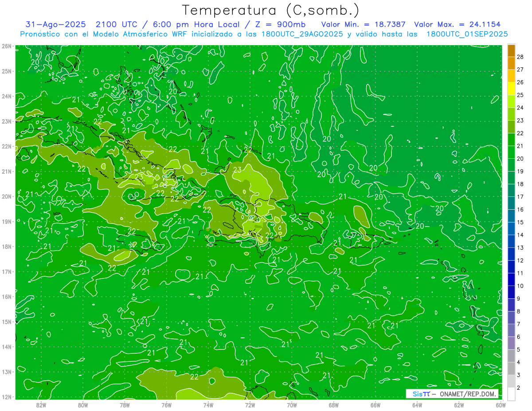Click the "62W" longitude axis label

coord(459,404)
